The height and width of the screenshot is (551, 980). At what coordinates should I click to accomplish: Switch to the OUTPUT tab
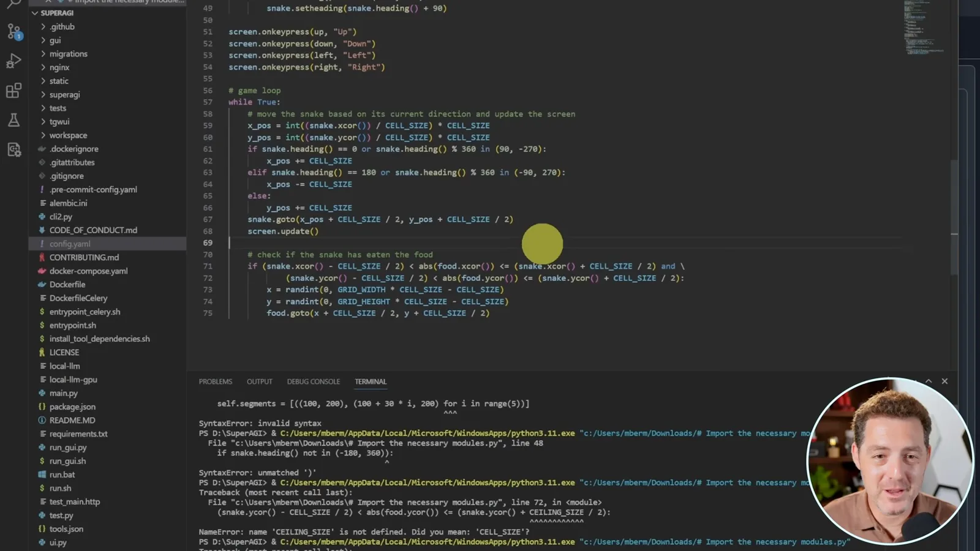click(x=260, y=381)
